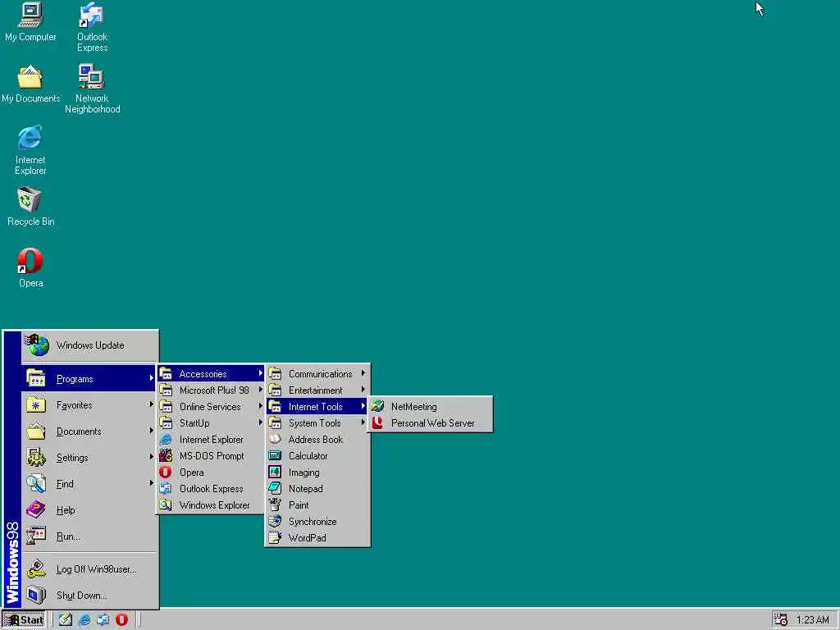Launch Opera from the desktop shortcut

[30, 267]
